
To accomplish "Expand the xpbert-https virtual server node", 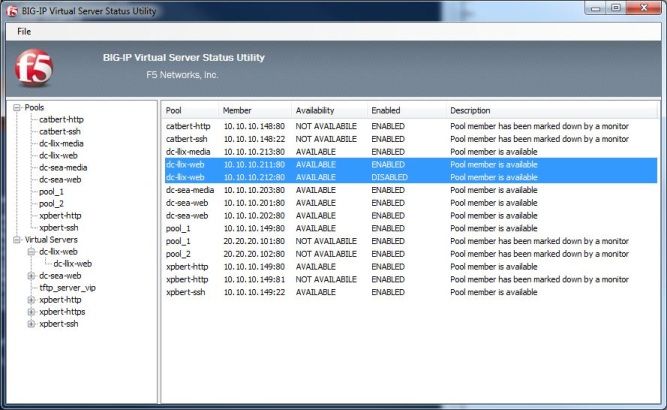I will pyautogui.click(x=31, y=312).
